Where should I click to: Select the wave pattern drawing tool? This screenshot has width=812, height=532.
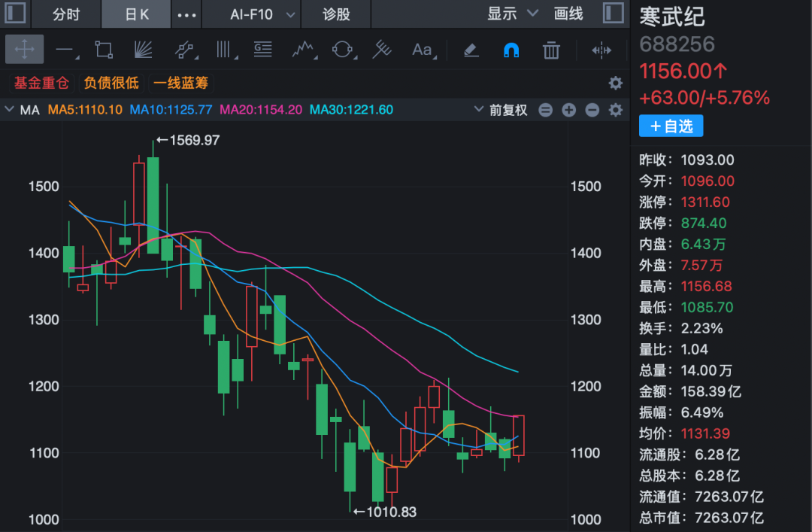click(304, 50)
